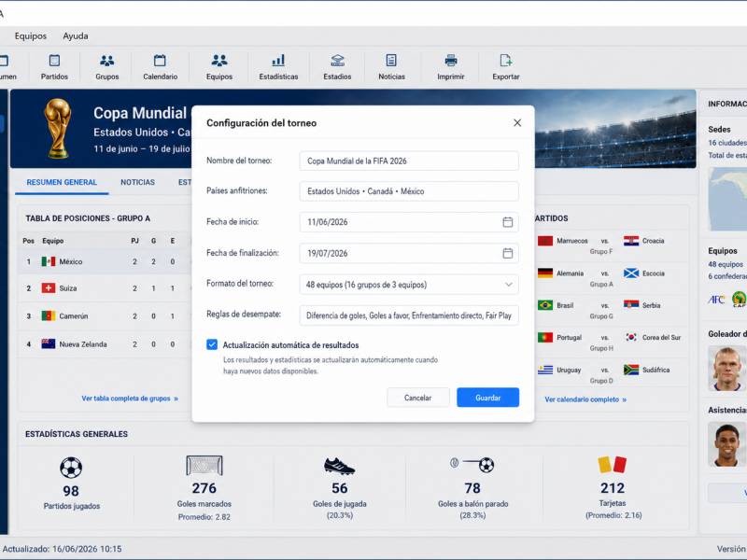Screen dimensions: 747x560
Task: Click the Guardar button
Action: [x=487, y=398]
